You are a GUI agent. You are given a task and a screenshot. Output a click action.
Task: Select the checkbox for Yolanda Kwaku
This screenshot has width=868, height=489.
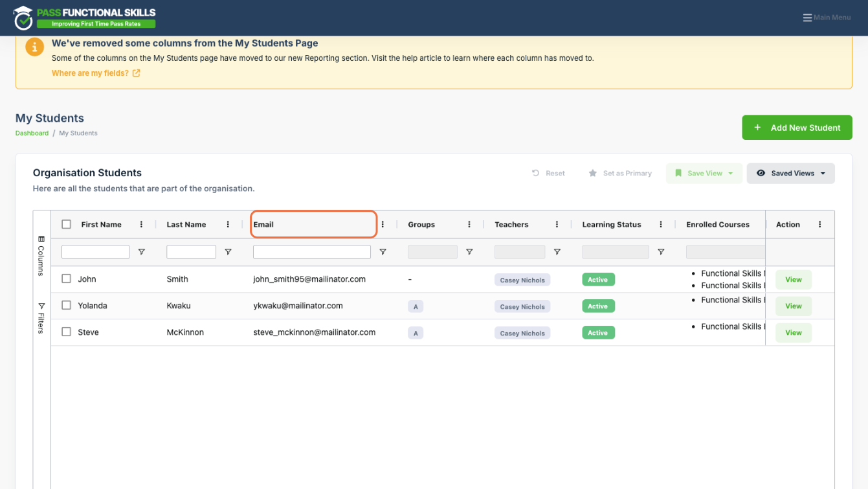coord(66,305)
